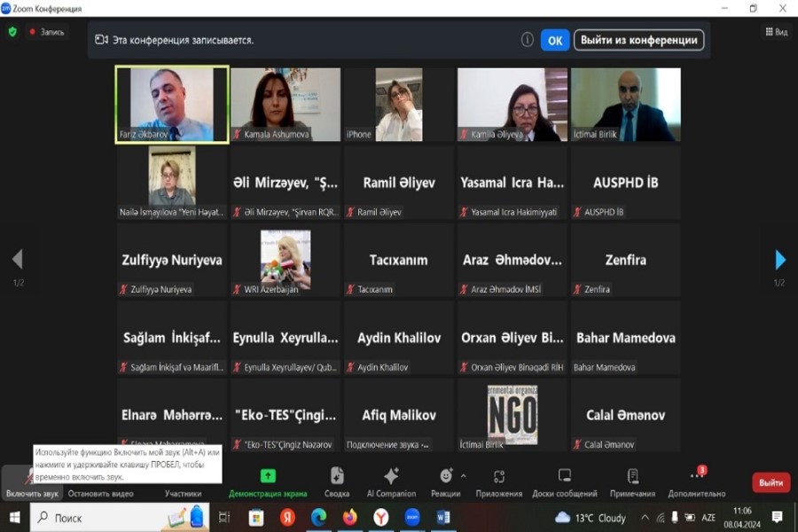The width and height of the screenshot is (798, 532).
Task: Click the OK button in banner
Action: [x=555, y=40]
